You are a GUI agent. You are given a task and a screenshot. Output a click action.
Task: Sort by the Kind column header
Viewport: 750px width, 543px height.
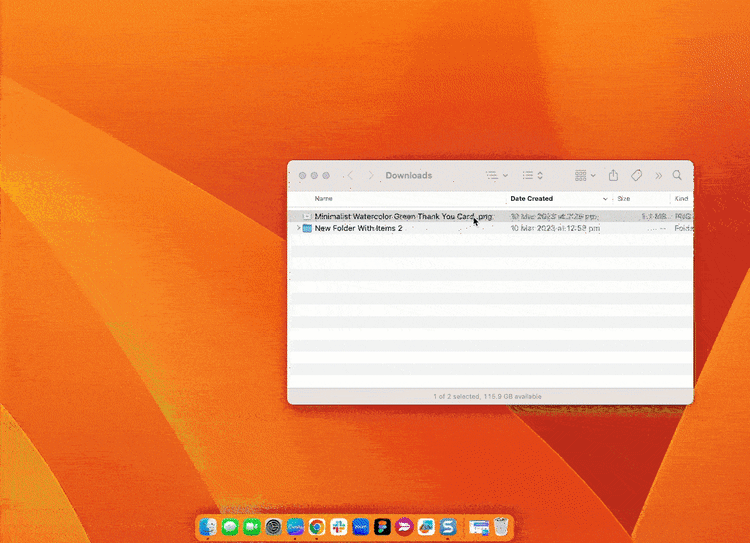681,199
